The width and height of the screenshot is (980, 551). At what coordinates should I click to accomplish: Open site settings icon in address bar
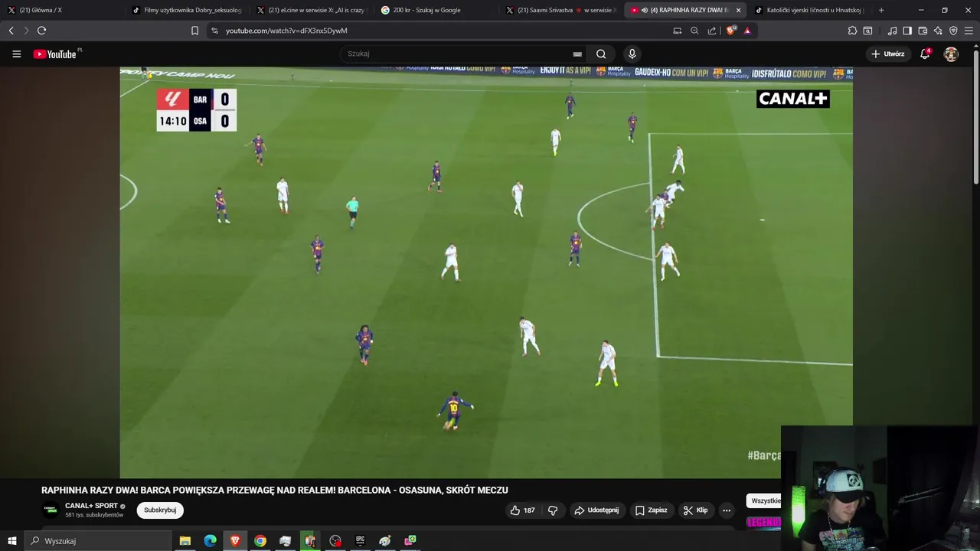(x=214, y=31)
